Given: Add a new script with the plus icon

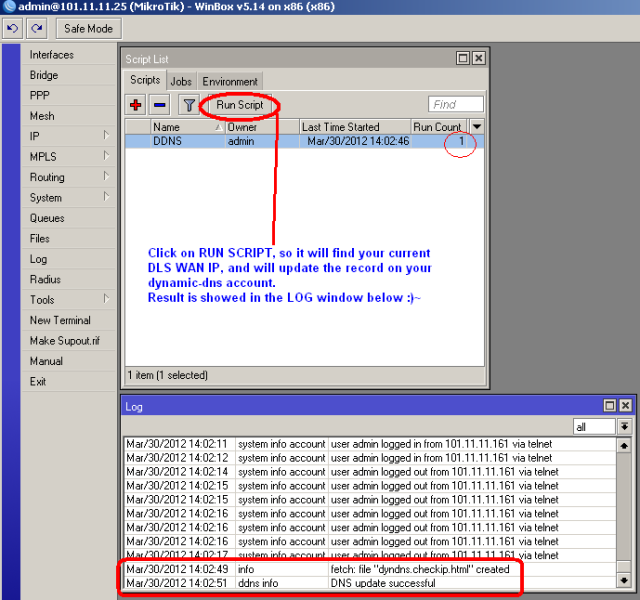Looking at the screenshot, I should click(136, 104).
